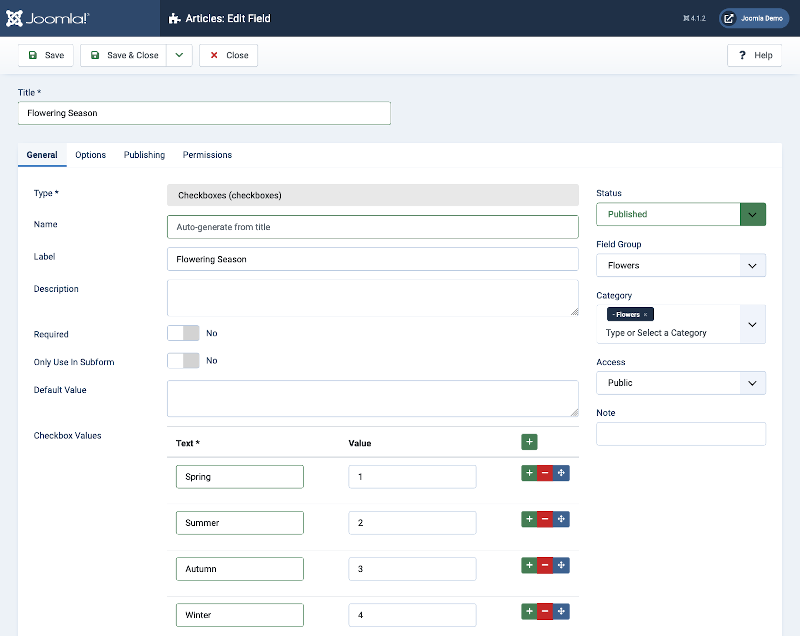This screenshot has width=800, height=636.
Task: Add a row after Summer
Action: 529,519
